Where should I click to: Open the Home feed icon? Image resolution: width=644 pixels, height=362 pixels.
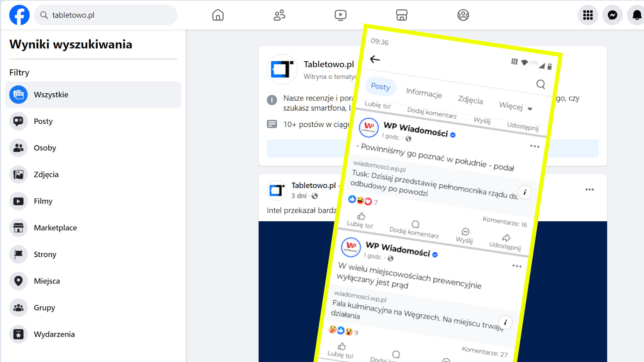[x=218, y=15]
